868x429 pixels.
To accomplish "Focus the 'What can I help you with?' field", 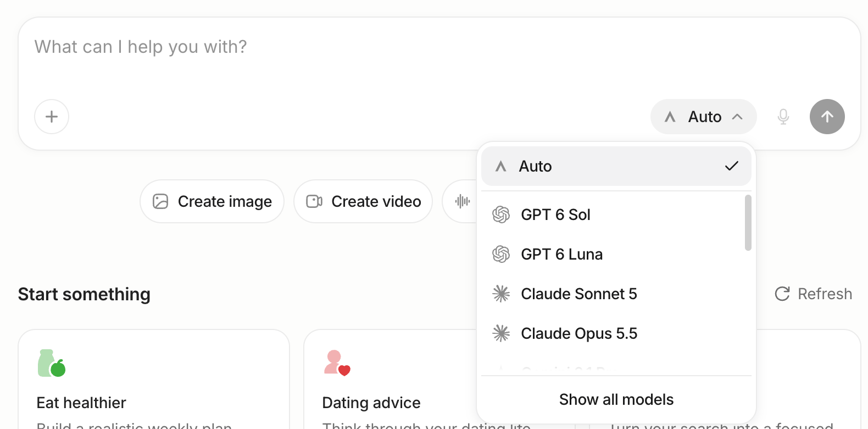I will pyautogui.click(x=439, y=47).
